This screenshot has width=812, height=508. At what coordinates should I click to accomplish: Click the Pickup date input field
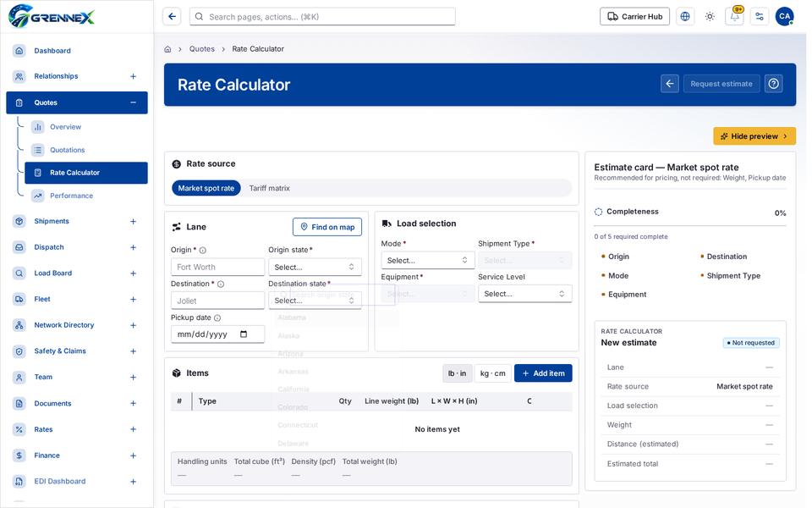point(217,334)
